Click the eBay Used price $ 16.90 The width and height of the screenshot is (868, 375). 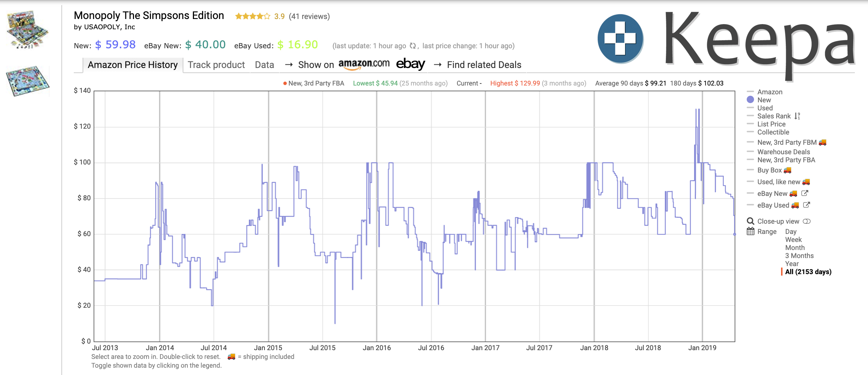(x=297, y=45)
